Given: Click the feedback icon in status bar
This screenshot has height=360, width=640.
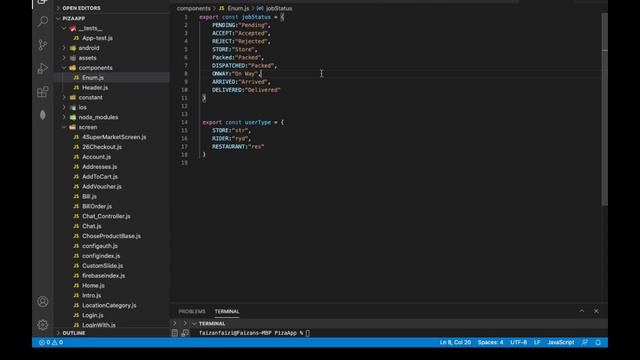Looking at the screenshot, I should click(585, 342).
